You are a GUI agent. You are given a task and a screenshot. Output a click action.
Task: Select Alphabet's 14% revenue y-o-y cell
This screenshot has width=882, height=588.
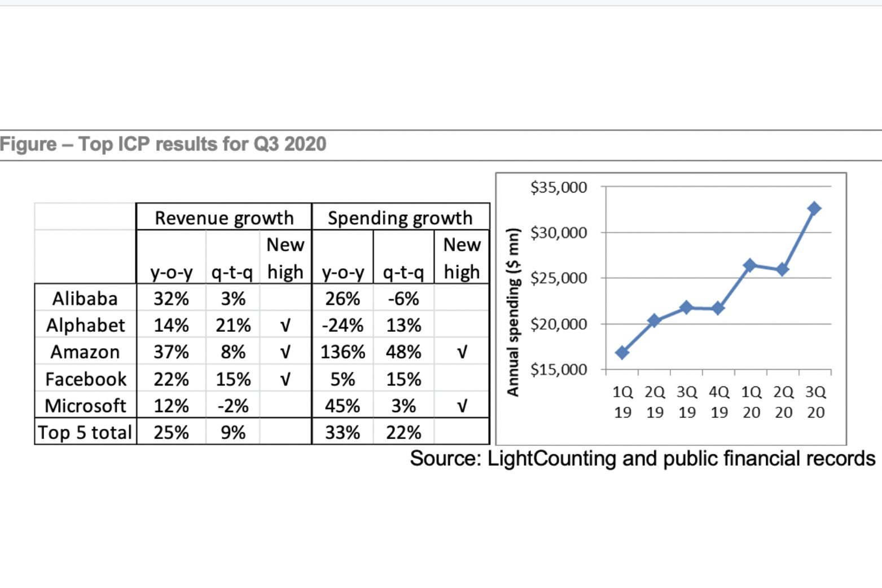tap(171, 325)
